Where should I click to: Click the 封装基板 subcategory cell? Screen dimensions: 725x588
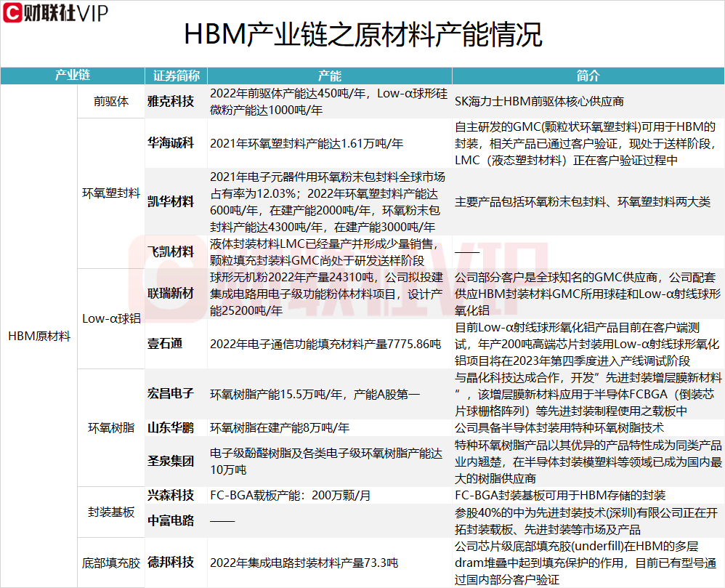pos(111,512)
